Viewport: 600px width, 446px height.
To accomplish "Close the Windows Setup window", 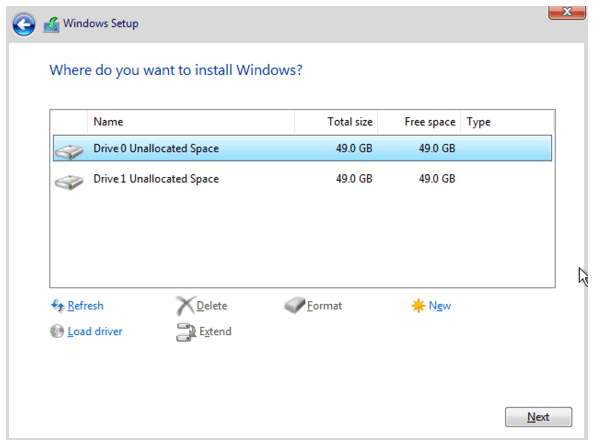I will (567, 12).
